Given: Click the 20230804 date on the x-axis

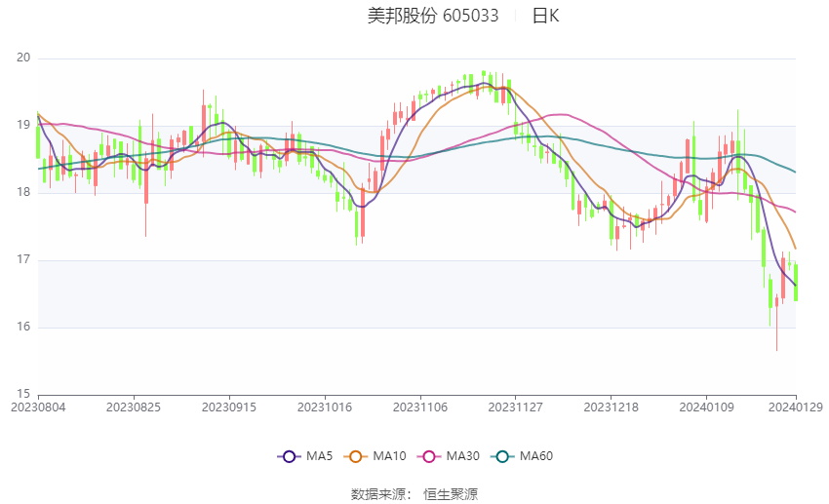Looking at the screenshot, I should coord(38,406).
